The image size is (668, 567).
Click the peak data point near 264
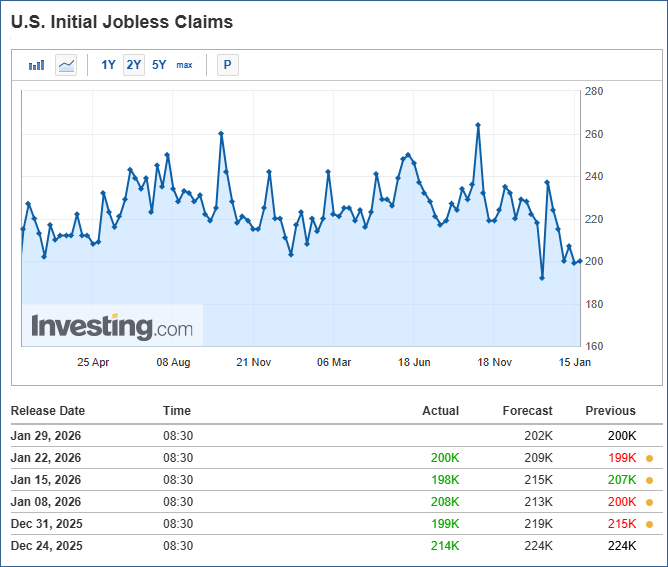point(478,125)
